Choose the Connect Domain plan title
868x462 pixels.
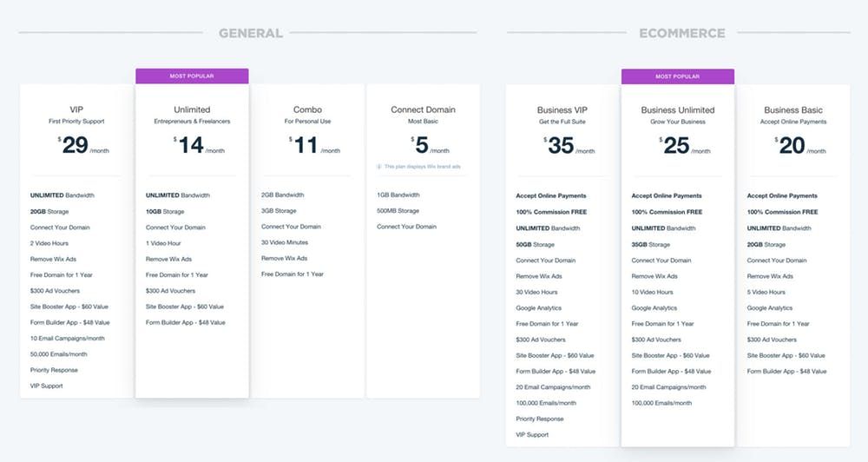point(423,109)
